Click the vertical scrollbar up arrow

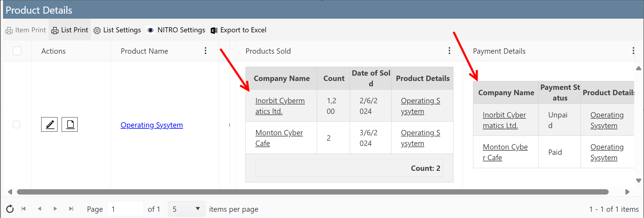click(639, 69)
